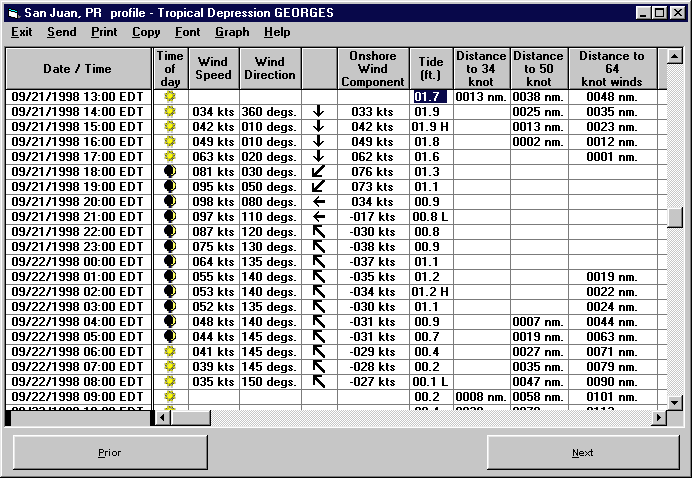The height and width of the screenshot is (478, 692).
Task: Click the northwest arrow in 00:00 EDT row
Action: coord(319,262)
